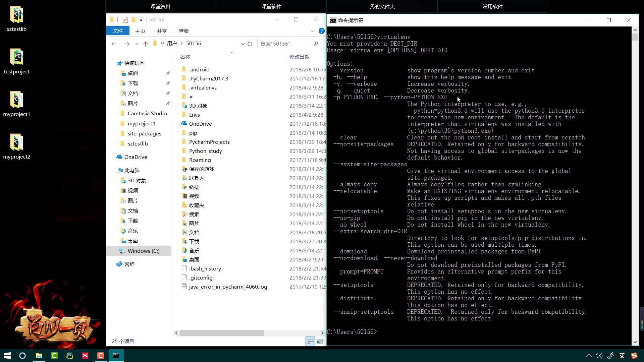Select myproject1 desktop shortcut icon

pyautogui.click(x=16, y=100)
